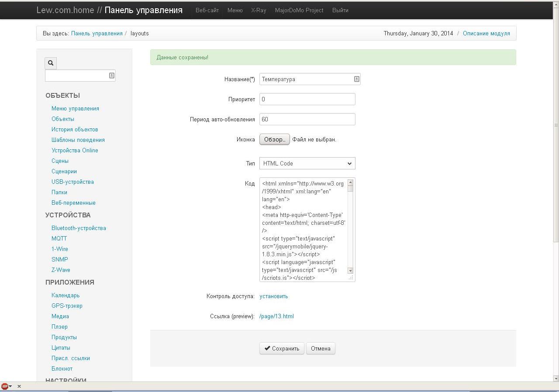559x392 pixels.
Task: Close the bottom add-on bar
Action: point(19,386)
